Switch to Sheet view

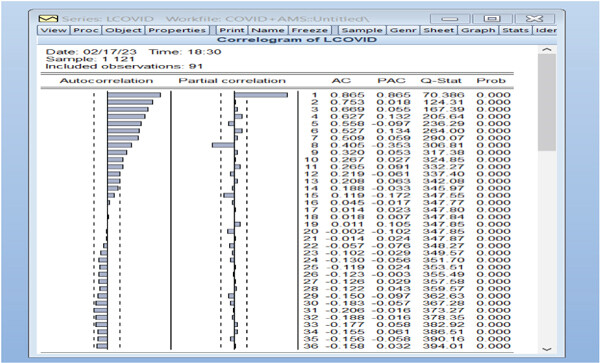click(x=439, y=30)
